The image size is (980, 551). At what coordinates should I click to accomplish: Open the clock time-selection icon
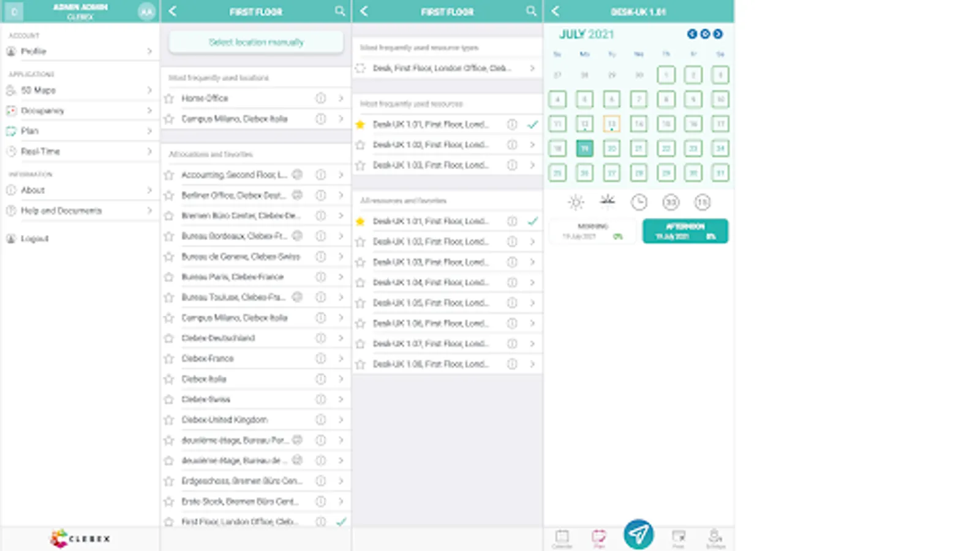pos(639,202)
